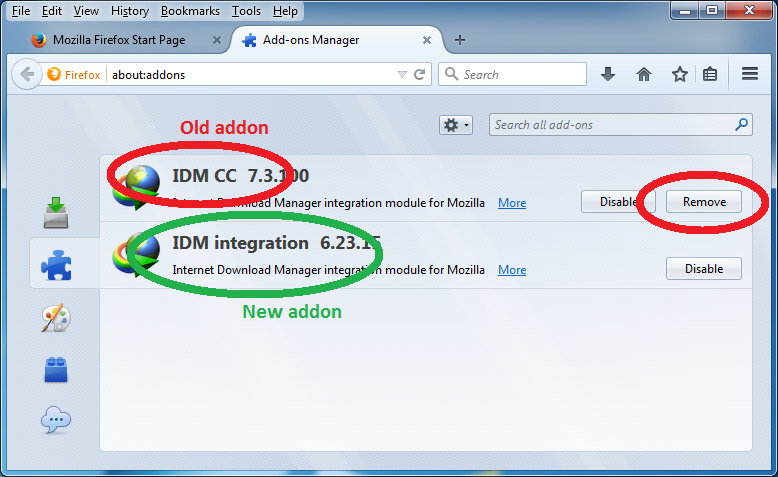
Task: Open a new tab with plus button
Action: (x=460, y=40)
